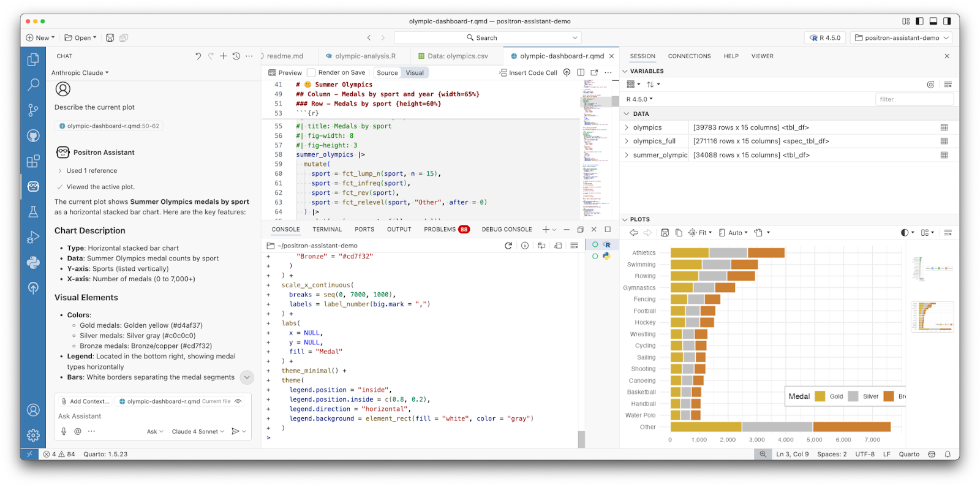Switch editor to Visual mode

click(415, 73)
